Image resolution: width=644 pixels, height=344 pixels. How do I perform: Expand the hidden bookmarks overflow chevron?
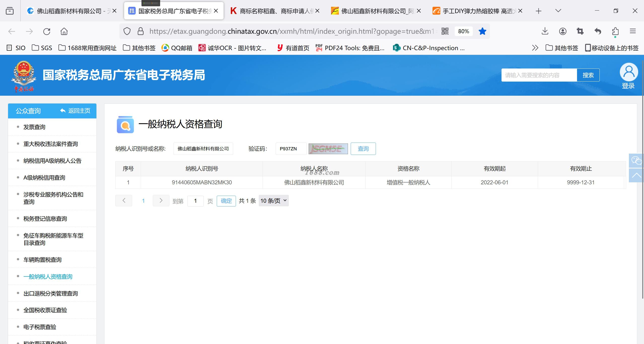click(535, 48)
